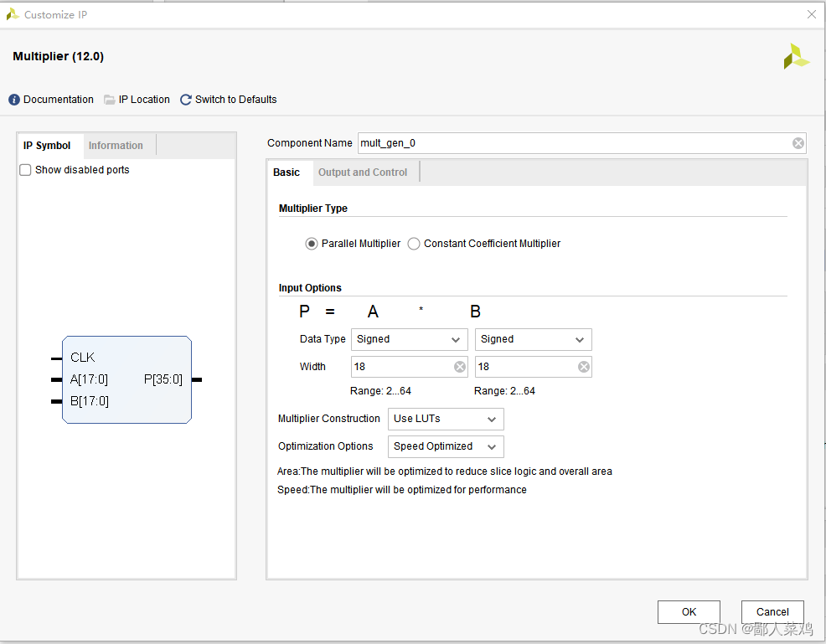Click the Input Options section heading

tap(310, 288)
